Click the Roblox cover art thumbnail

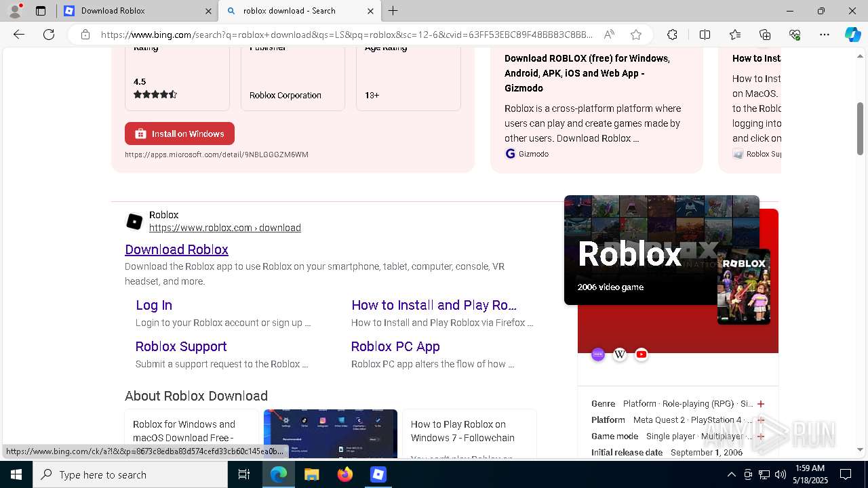coord(744,287)
